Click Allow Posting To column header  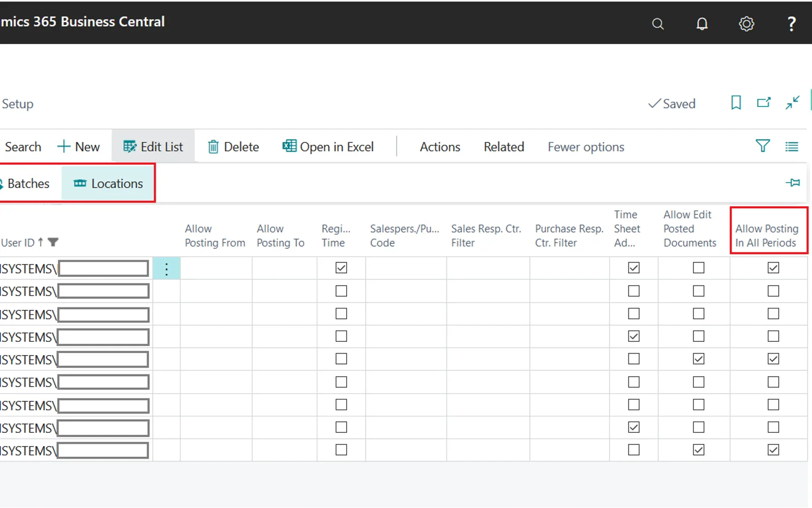pos(280,236)
